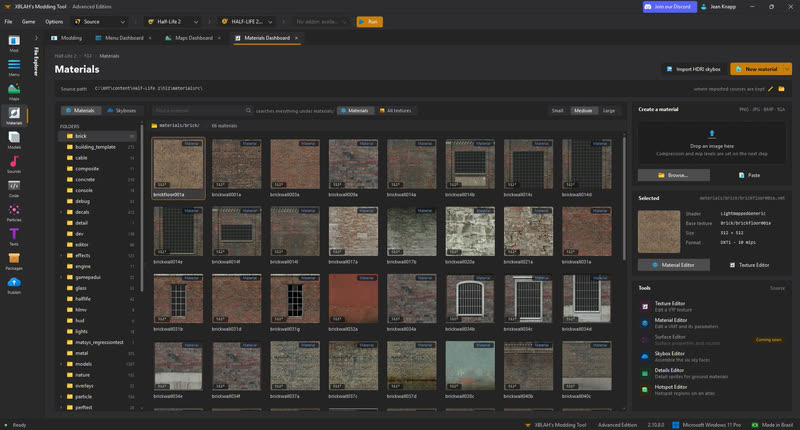Open the HALF-LIFE 2... mod dropdown
This screenshot has height=430, width=800.
click(247, 21)
